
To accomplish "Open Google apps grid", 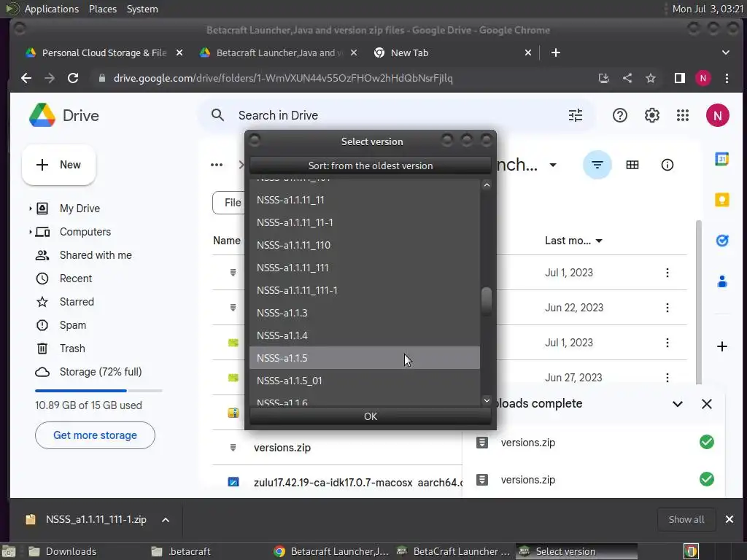I will point(683,115).
